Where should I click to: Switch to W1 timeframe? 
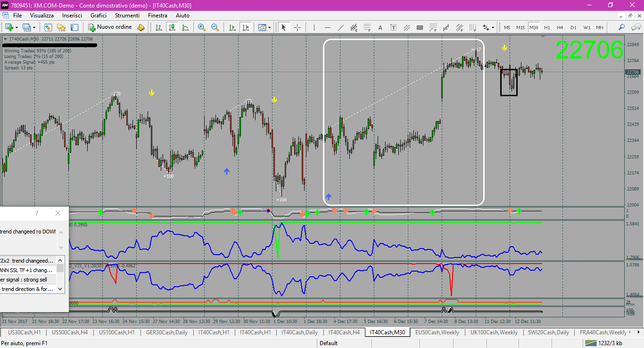[x=586, y=27]
